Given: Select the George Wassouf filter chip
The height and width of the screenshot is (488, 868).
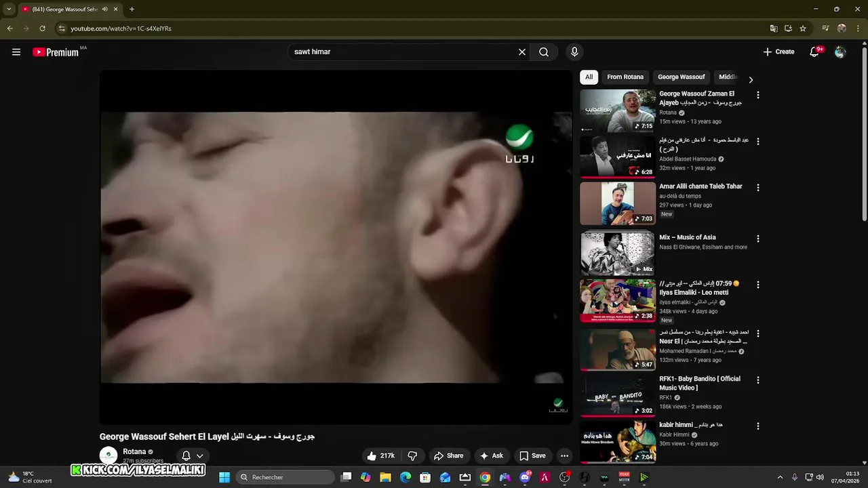Looking at the screenshot, I should click(682, 77).
